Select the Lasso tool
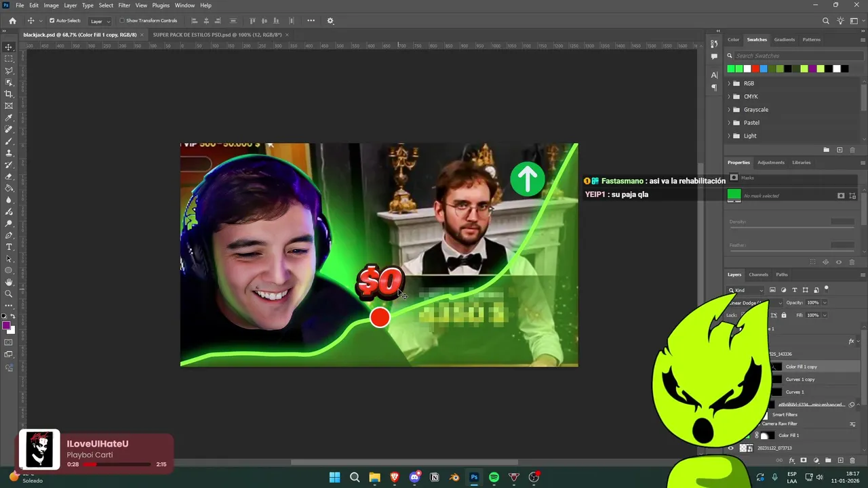Screen dimensions: 868x488 tap(9, 70)
